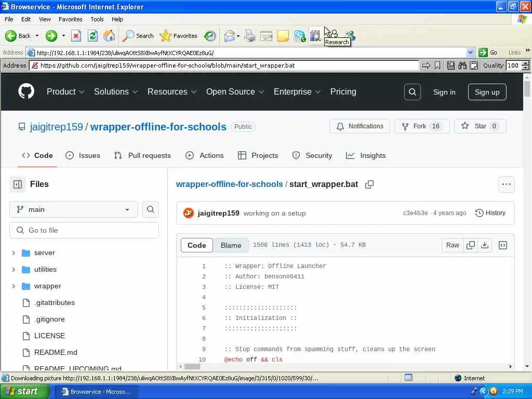Open IE History toolbar icon
532x399 pixels.
pyautogui.click(x=210, y=36)
